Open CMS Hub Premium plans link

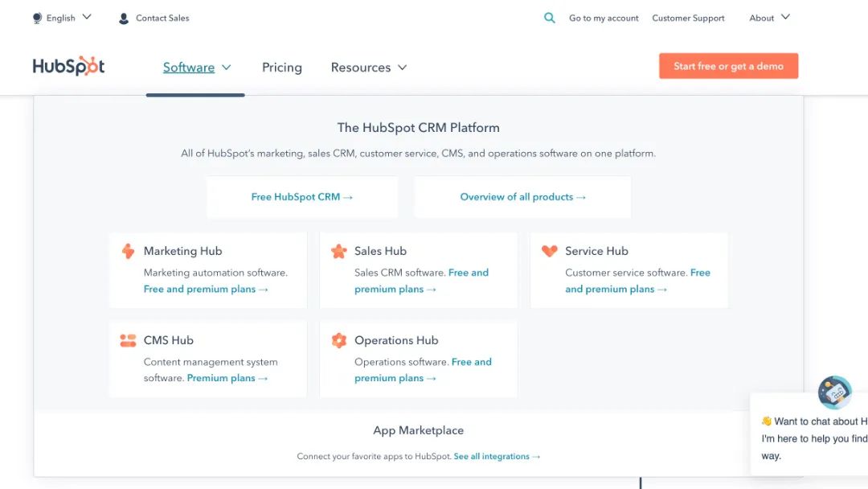point(227,378)
